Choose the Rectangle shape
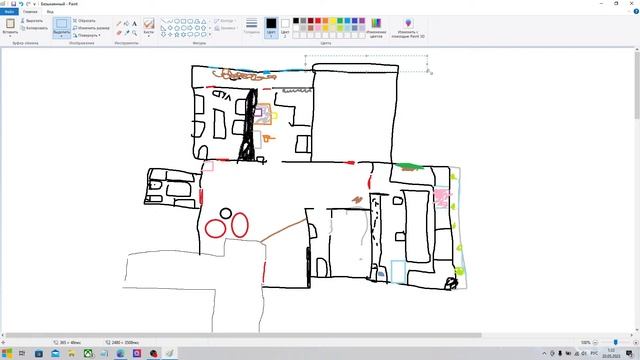Image resolution: width=640 pixels, height=360 pixels. [x=183, y=21]
